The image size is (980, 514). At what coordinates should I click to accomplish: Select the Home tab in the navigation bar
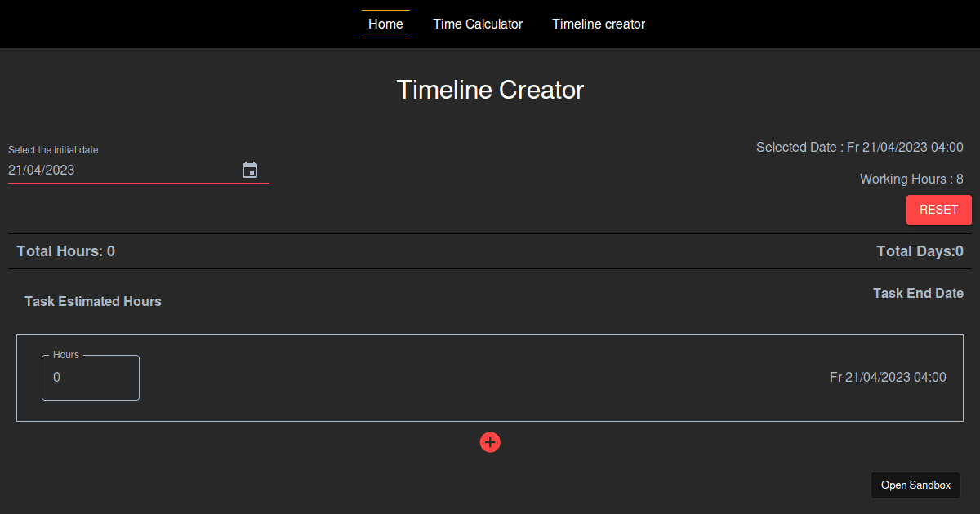(385, 24)
